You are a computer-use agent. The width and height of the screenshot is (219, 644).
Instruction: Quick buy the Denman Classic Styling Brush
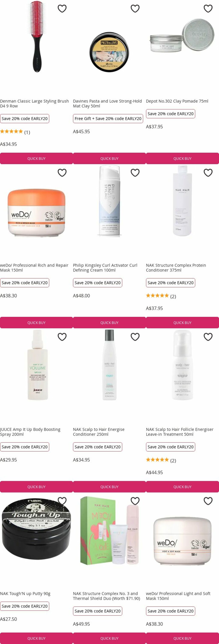click(x=36, y=158)
